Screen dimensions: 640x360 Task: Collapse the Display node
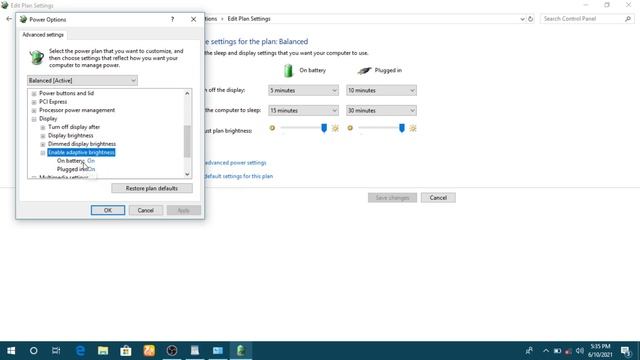tap(34, 119)
